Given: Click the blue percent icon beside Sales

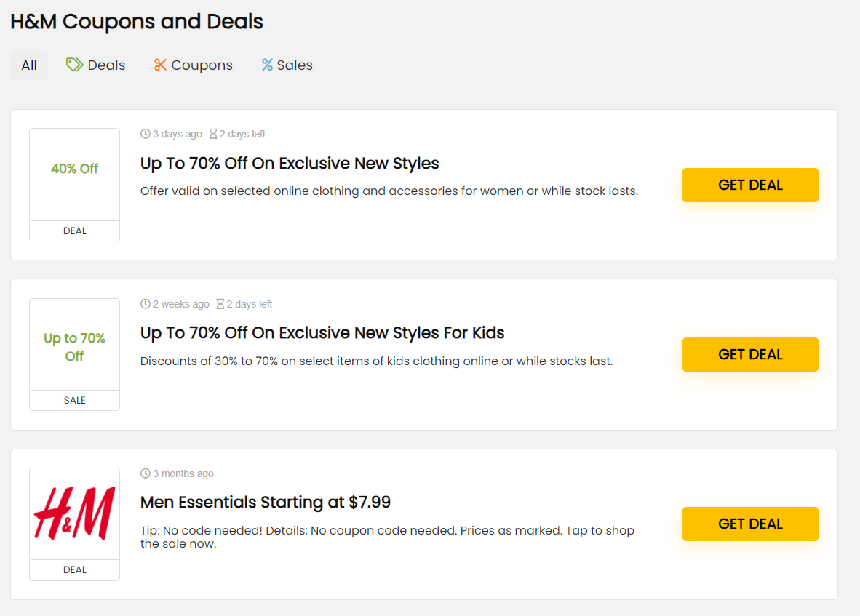Looking at the screenshot, I should (267, 65).
